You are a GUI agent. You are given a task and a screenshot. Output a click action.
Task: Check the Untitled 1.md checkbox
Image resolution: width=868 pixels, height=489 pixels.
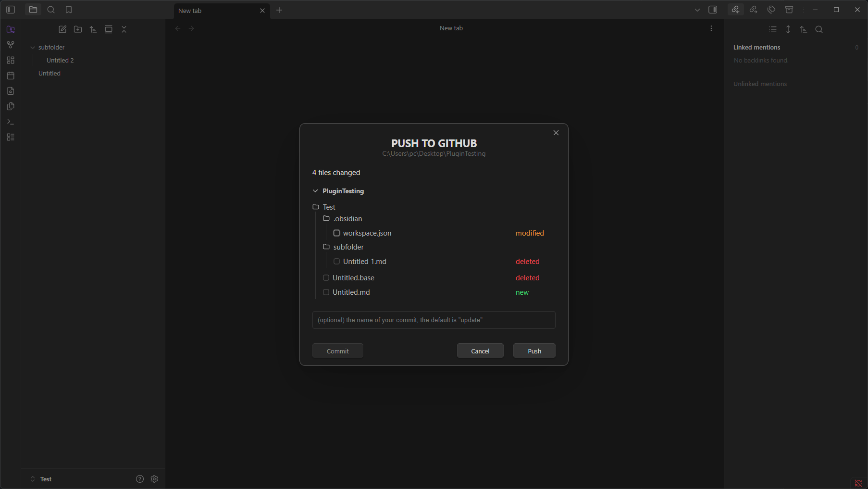[x=337, y=262]
